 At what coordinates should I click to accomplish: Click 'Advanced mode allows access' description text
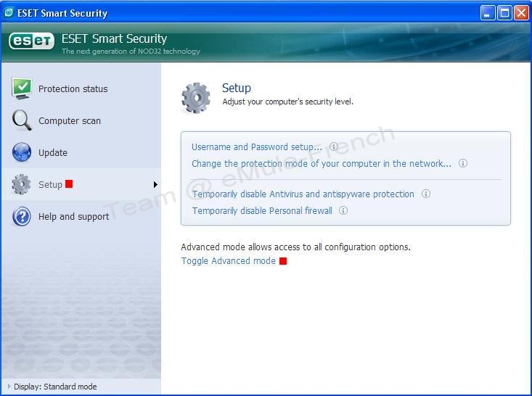(295, 247)
